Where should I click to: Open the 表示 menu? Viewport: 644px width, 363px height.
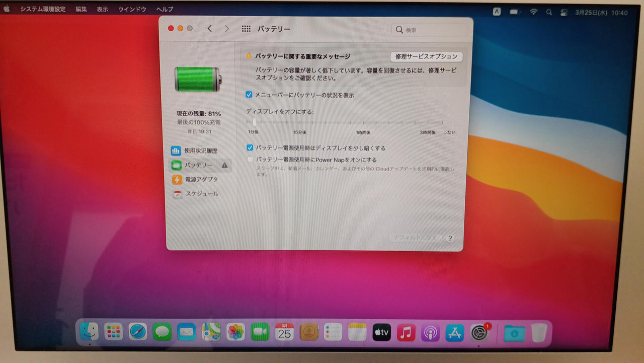(x=103, y=10)
